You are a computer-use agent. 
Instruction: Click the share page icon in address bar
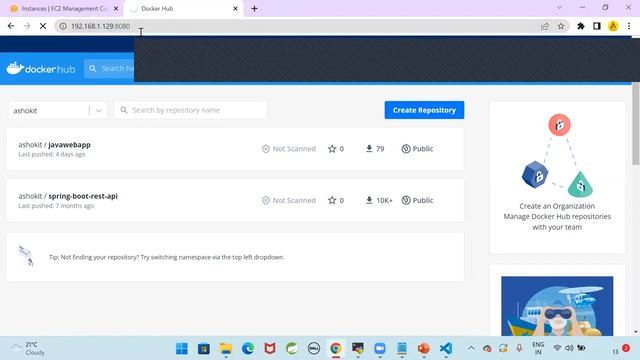(x=545, y=26)
